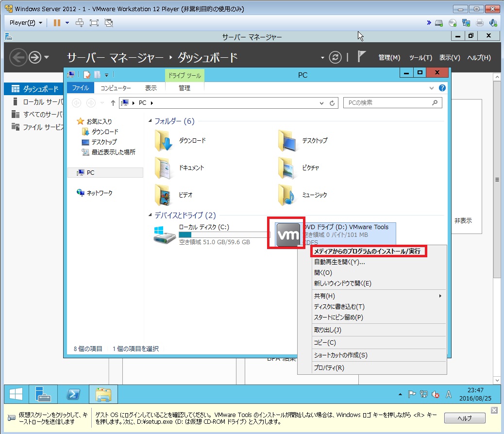This screenshot has width=504, height=434.
Task: Open address bar history dropdown
Action: point(321,103)
